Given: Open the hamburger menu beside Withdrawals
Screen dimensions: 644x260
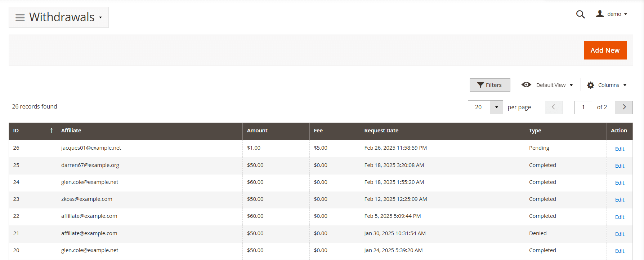Looking at the screenshot, I should pos(20,17).
